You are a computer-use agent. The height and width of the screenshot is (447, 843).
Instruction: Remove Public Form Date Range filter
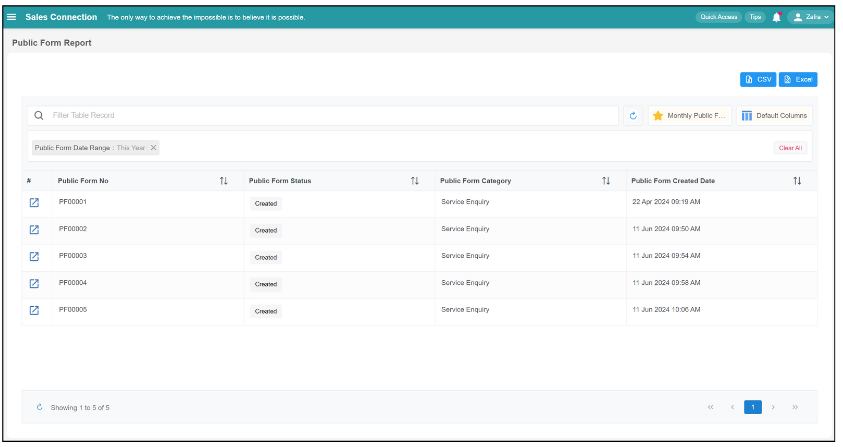point(153,148)
